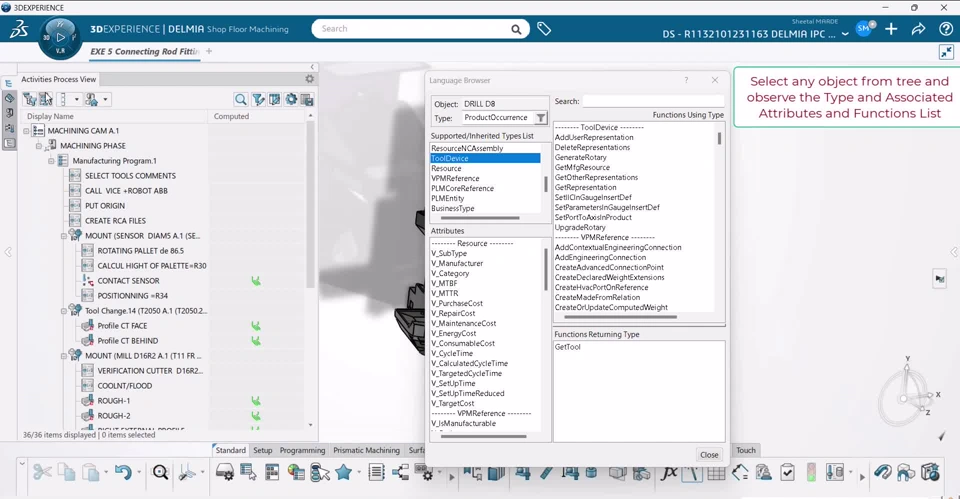This screenshot has width=960, height=499.
Task: Collapse the Manufacturing Program.1 node
Action: [x=51, y=160]
